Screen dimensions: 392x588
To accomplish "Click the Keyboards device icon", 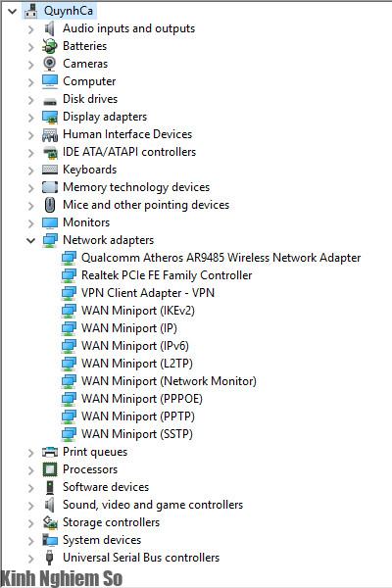I will pyautogui.click(x=50, y=170).
